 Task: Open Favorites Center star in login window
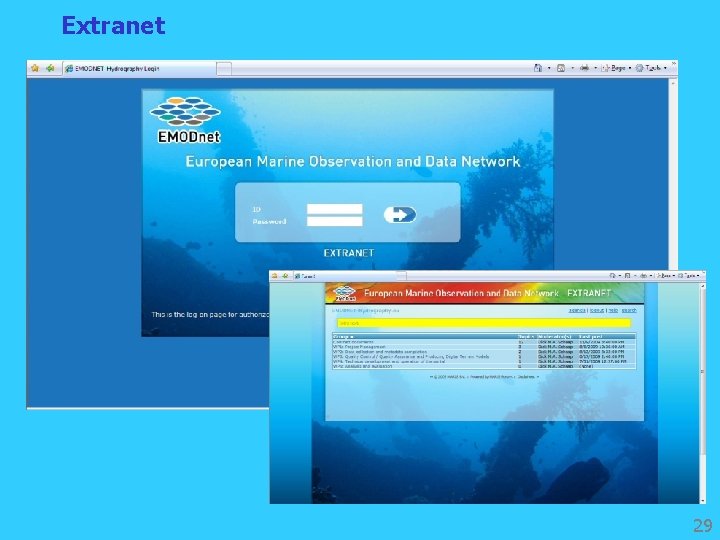pyautogui.click(x=35, y=68)
